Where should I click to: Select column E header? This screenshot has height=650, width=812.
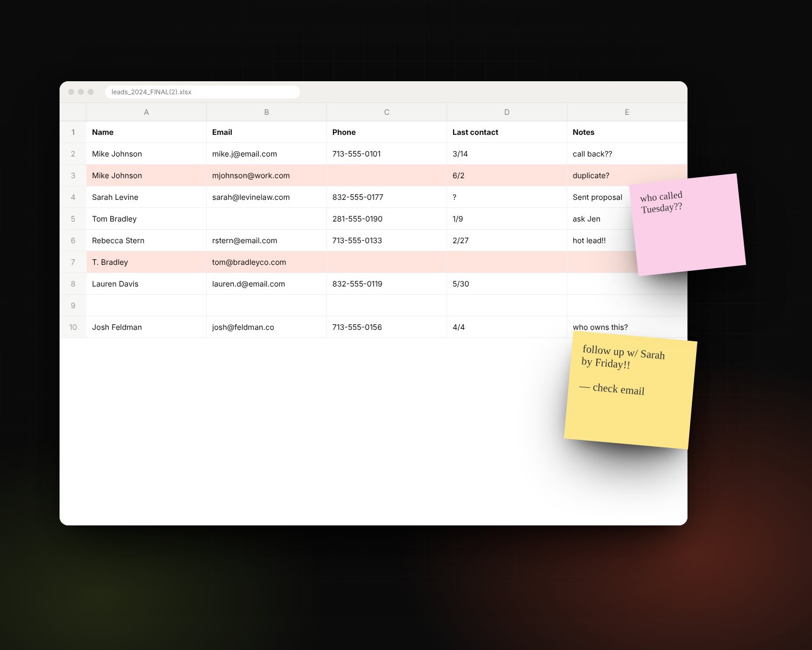coord(627,112)
